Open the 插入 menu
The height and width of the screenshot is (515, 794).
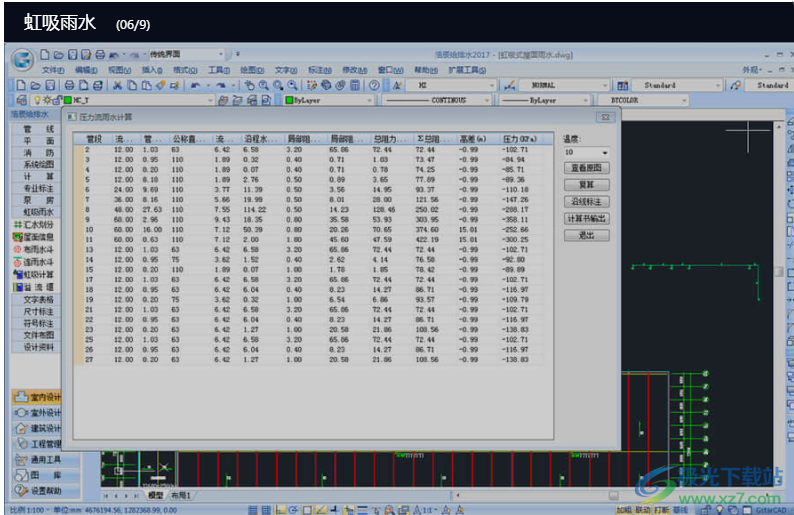[x=152, y=70]
